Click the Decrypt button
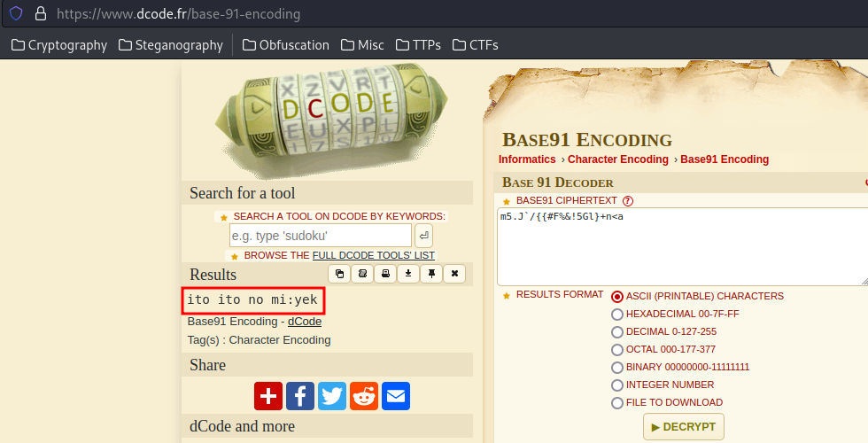Screen dimensions: 868x443 pyautogui.click(x=684, y=427)
